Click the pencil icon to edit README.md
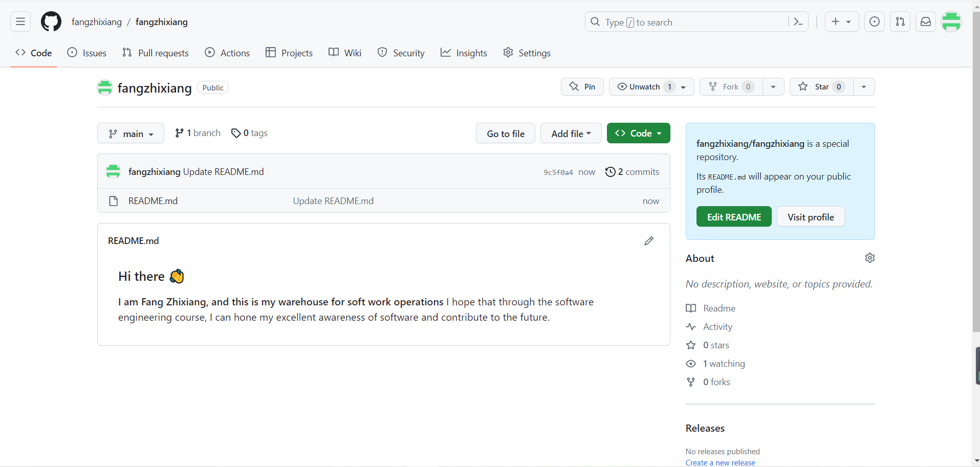Viewport: 980px width, 467px height. pyautogui.click(x=649, y=241)
